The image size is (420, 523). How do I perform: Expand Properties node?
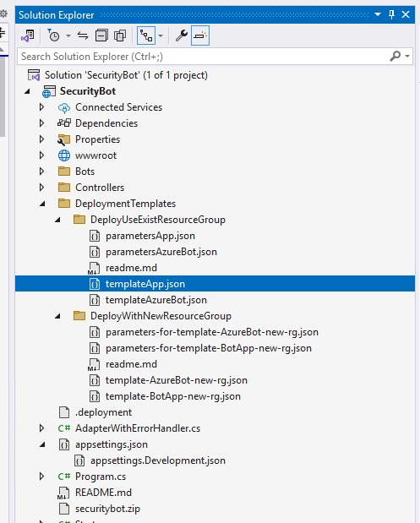pyautogui.click(x=41, y=139)
